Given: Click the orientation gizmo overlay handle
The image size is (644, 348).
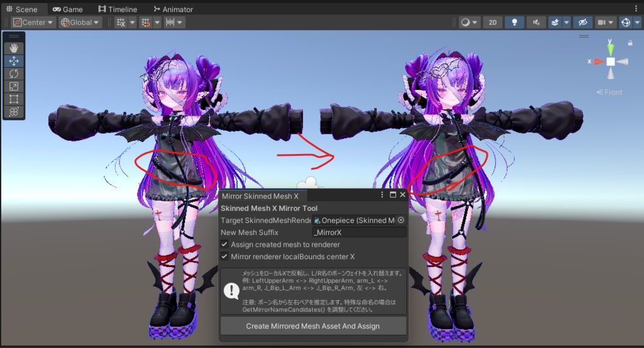Looking at the screenshot, I should [x=584, y=36].
